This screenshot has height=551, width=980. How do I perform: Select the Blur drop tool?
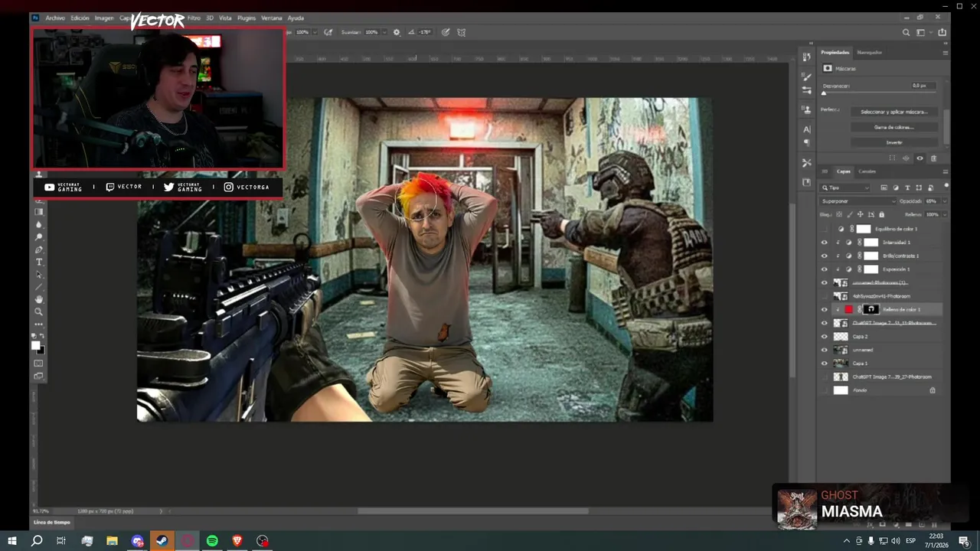click(39, 225)
